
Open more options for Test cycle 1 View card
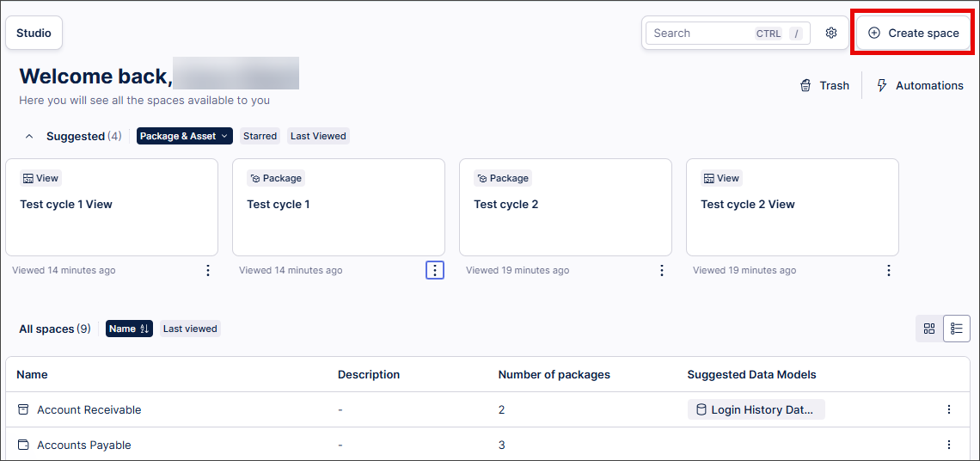(x=208, y=270)
